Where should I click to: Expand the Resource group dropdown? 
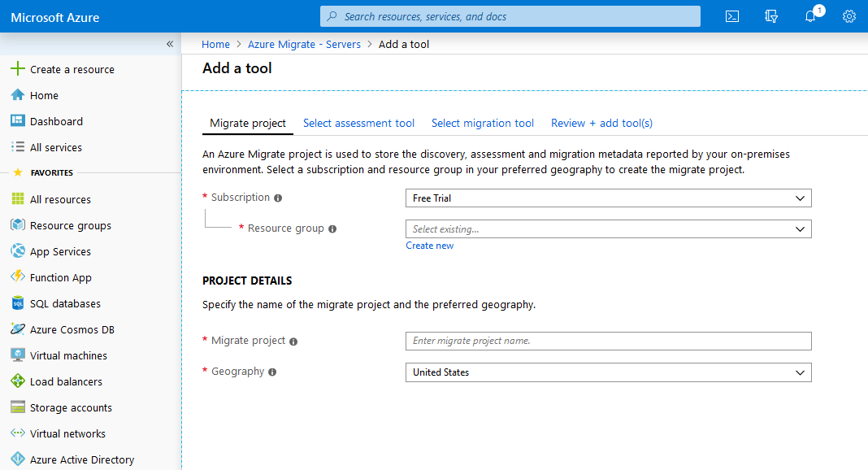point(608,228)
